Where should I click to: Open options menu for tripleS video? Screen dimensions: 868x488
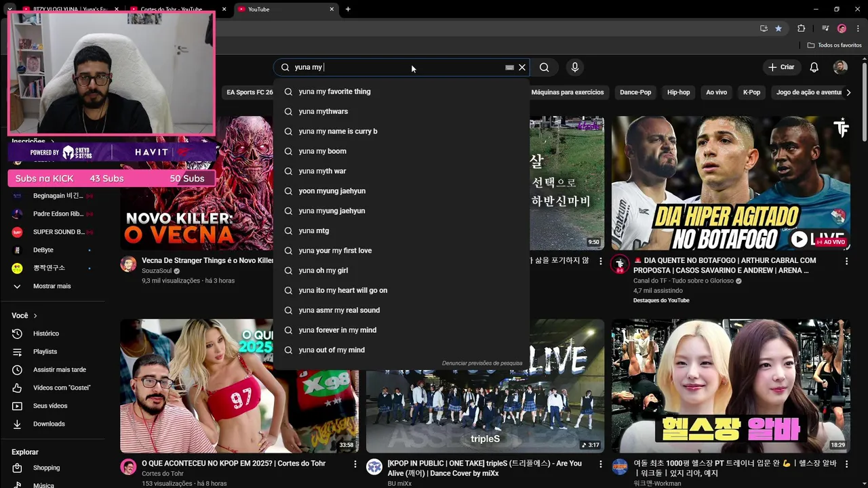[x=600, y=464]
